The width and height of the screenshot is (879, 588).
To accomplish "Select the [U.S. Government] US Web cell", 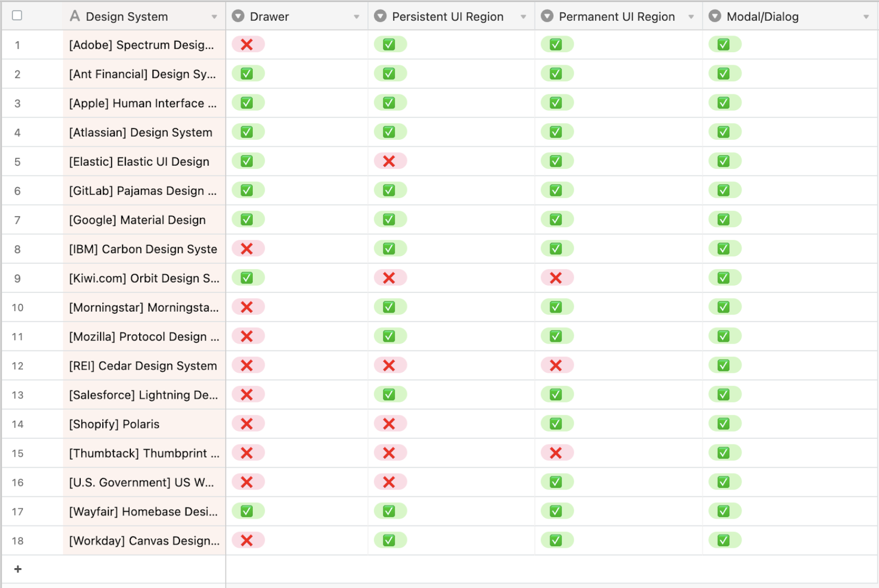I will [x=144, y=483].
